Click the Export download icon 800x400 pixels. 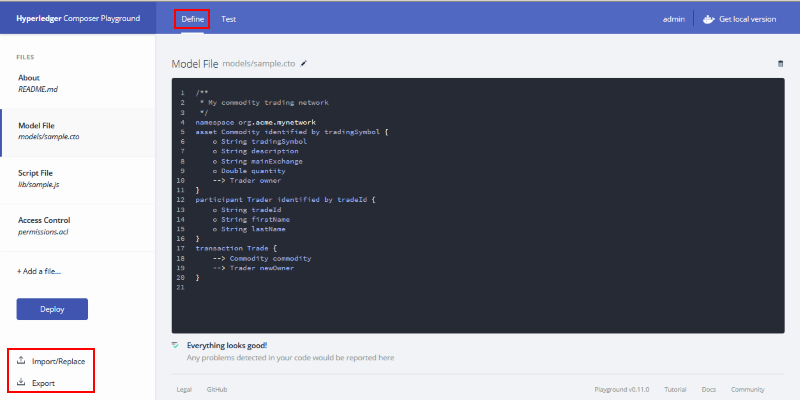[x=21, y=383]
